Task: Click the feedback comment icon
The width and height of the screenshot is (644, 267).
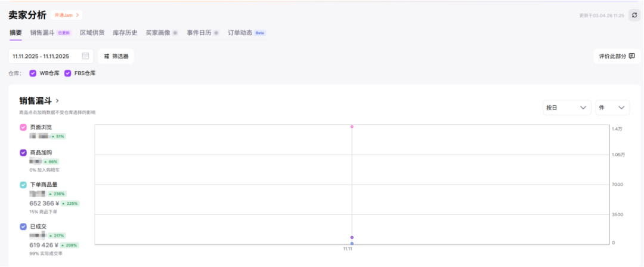Action: pyautogui.click(x=631, y=56)
